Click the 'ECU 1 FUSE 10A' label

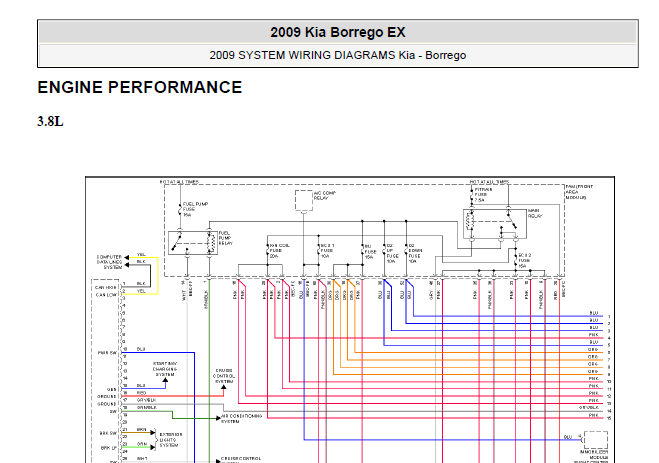coord(327,250)
